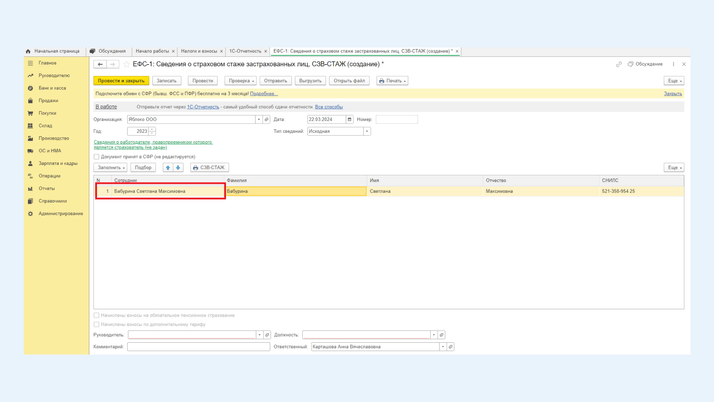Viewport: 714px width, 402px height.
Task: Expand the Ответственный dropdown list
Action: (x=442, y=347)
